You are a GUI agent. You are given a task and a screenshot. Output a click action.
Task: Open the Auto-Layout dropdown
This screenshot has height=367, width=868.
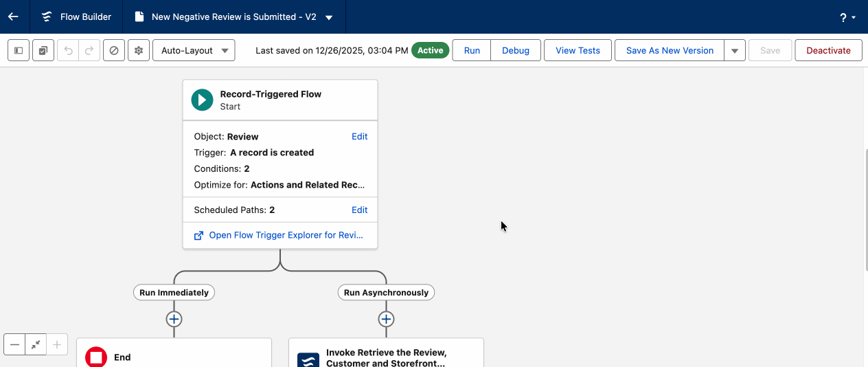[194, 50]
